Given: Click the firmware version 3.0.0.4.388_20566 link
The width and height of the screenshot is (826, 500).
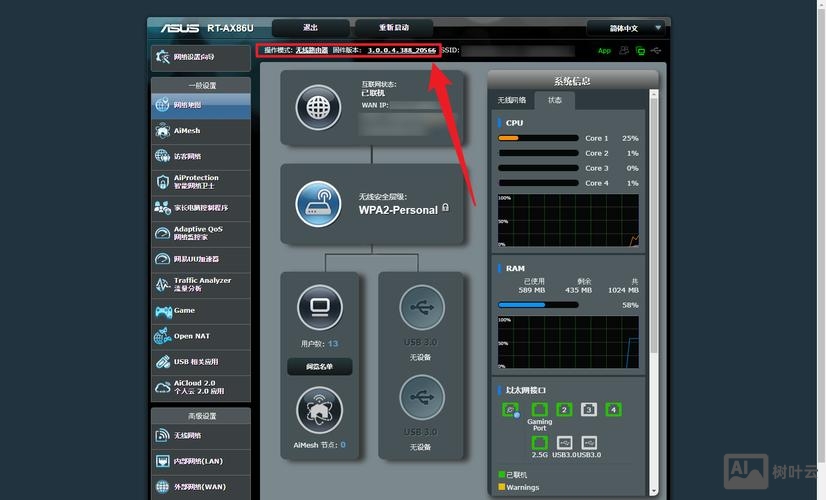Looking at the screenshot, I should [x=402, y=50].
